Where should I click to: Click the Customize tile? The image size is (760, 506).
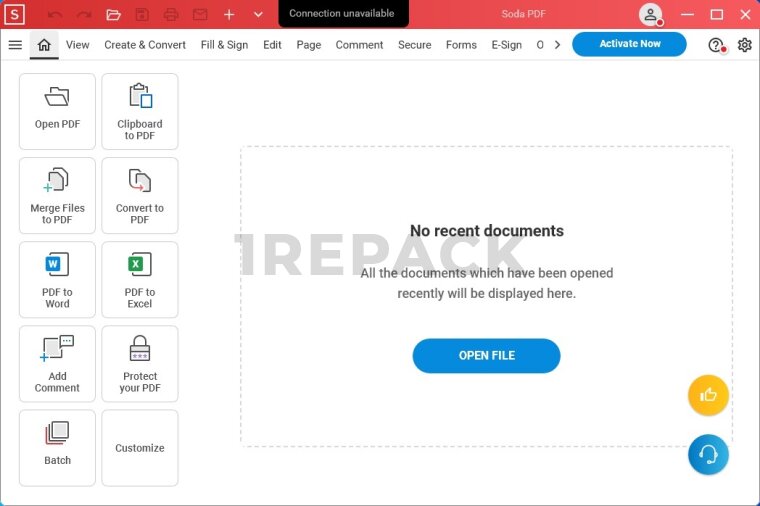click(140, 448)
